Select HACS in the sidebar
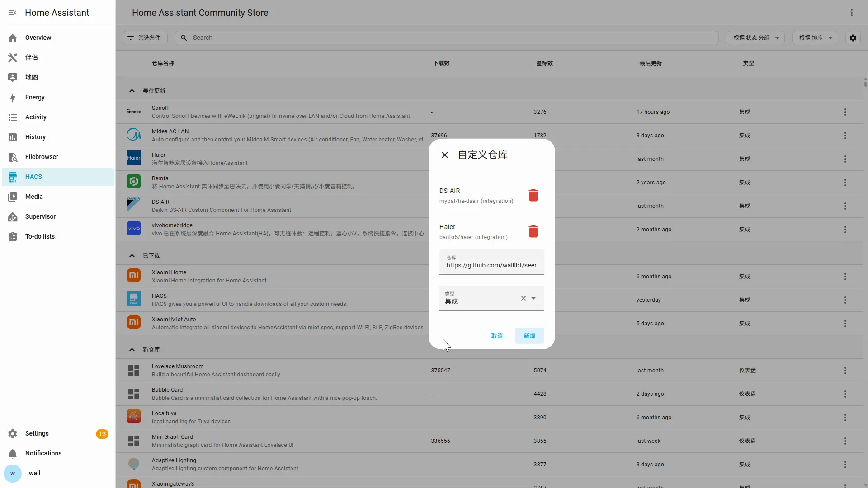The image size is (868, 488). click(58, 177)
